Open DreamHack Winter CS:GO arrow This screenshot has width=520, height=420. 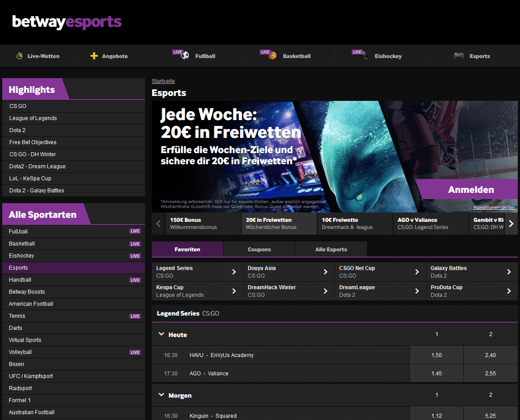(326, 291)
